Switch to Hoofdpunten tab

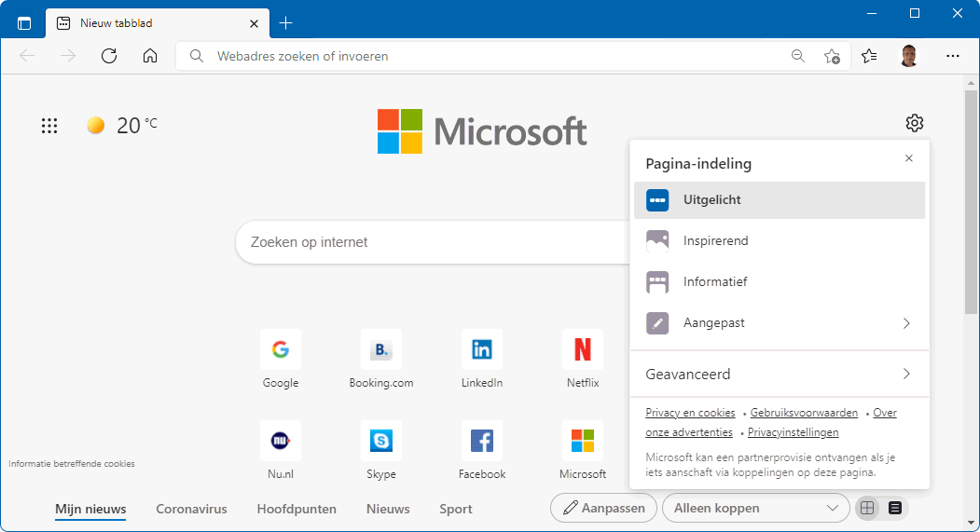297,509
